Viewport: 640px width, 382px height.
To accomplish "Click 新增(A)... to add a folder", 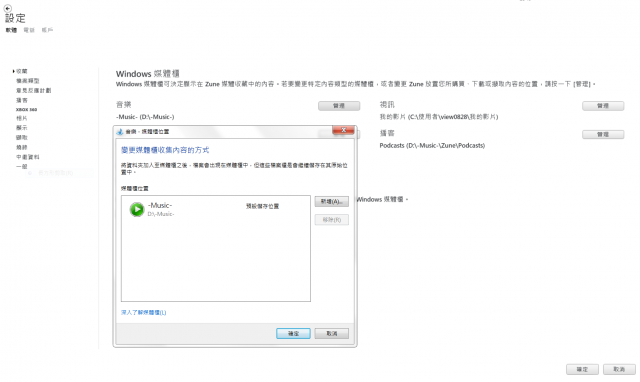I will 331,202.
